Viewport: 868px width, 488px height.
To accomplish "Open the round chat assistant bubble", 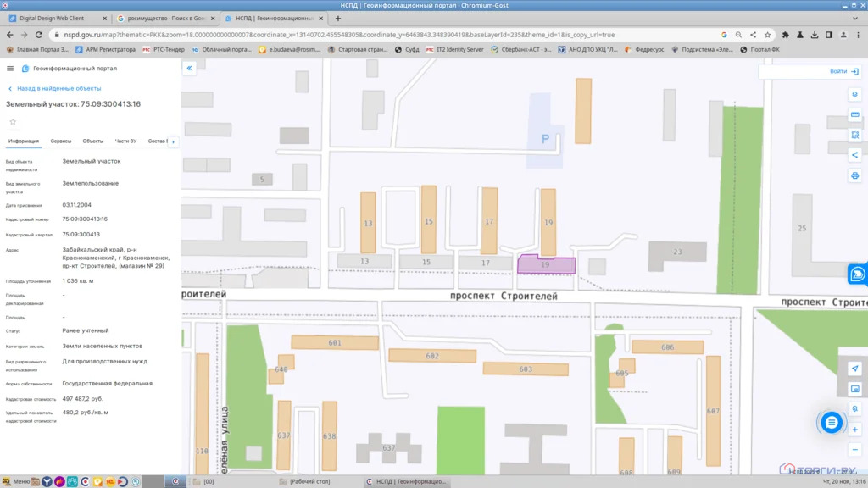I will [x=831, y=423].
